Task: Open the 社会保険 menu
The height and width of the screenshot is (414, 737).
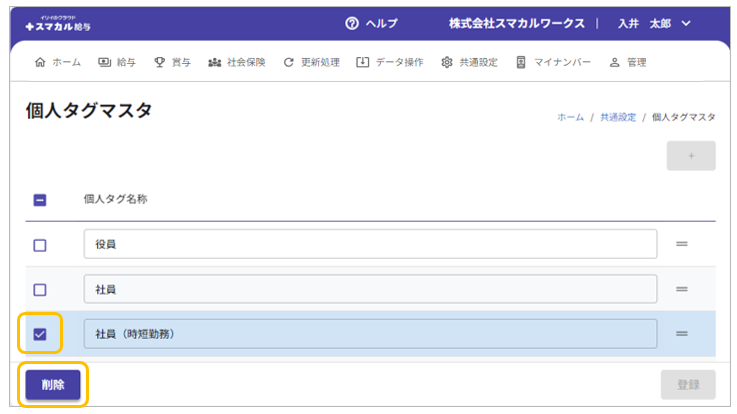Action: 236,62
